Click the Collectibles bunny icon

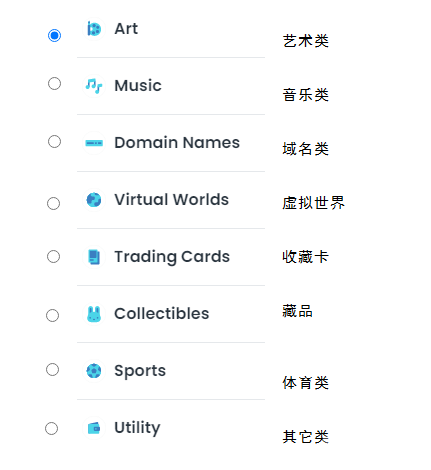[x=94, y=314]
